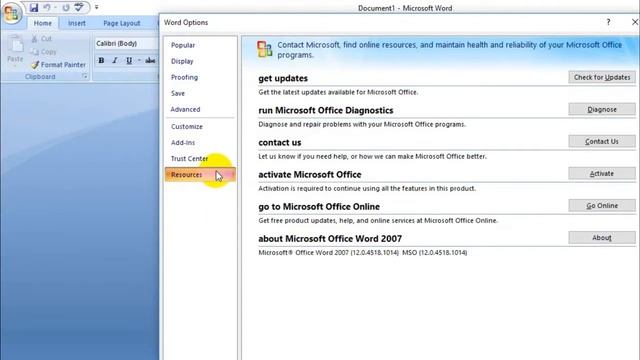640x360 pixels.
Task: Click the 'go to Microsoft Office Online' heading
Action: (x=319, y=207)
